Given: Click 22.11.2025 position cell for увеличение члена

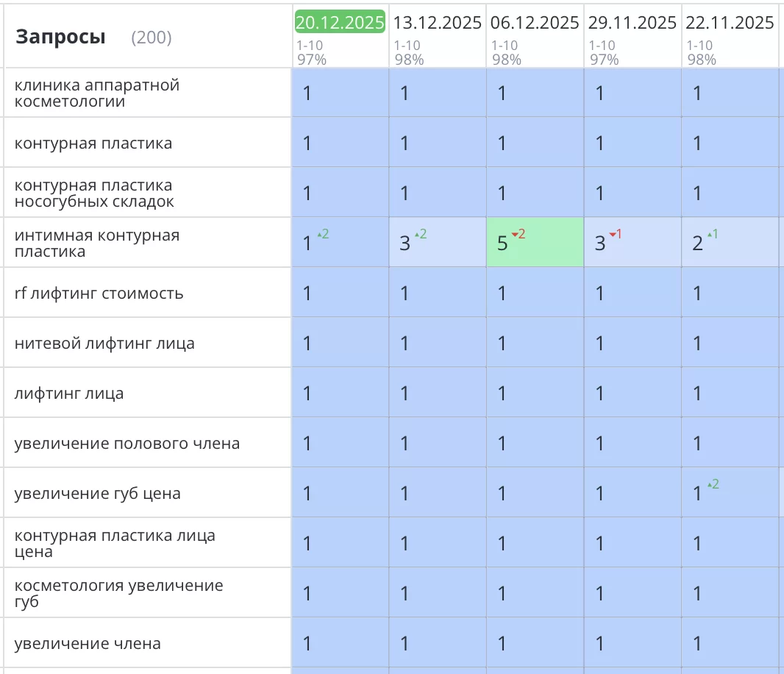Looking at the screenshot, I should 730,644.
